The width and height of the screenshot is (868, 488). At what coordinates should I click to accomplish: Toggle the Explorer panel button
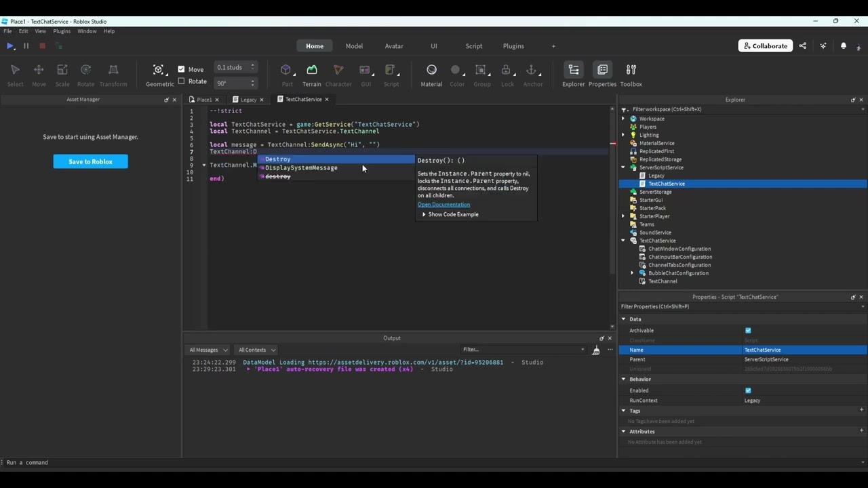[573, 70]
